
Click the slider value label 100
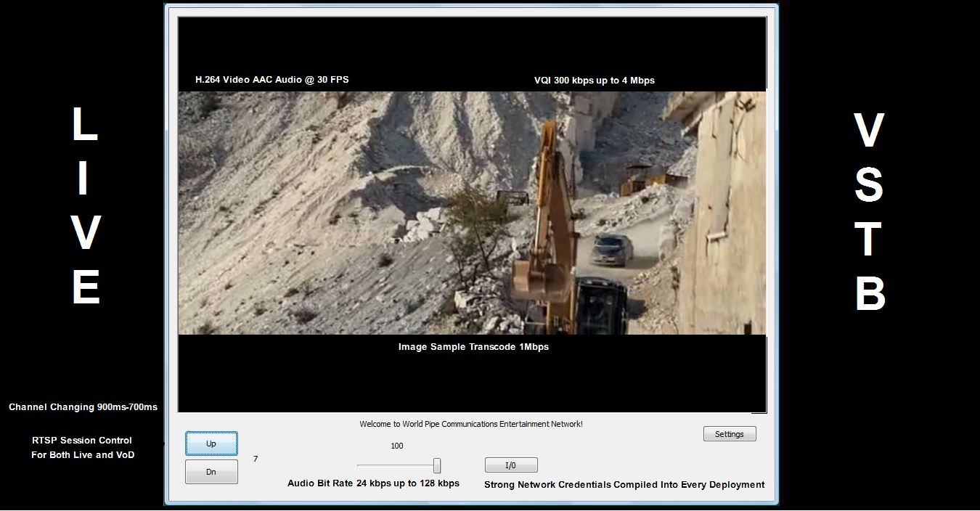click(397, 446)
